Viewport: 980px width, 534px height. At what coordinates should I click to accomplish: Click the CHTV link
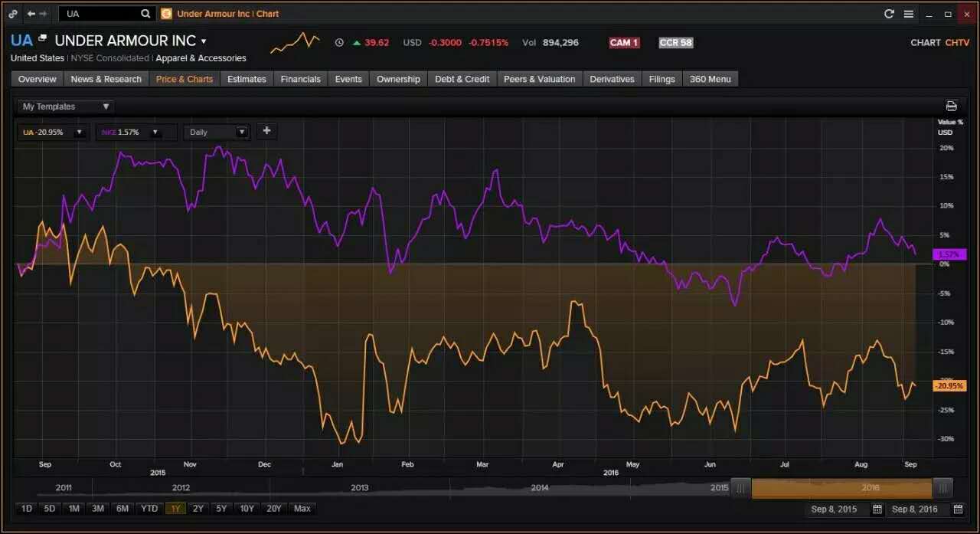[x=957, y=43]
